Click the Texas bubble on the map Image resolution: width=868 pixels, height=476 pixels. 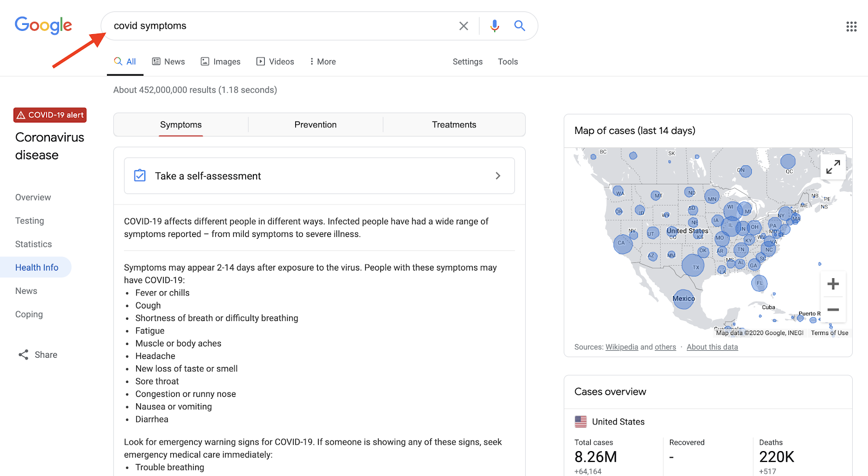pos(693,266)
